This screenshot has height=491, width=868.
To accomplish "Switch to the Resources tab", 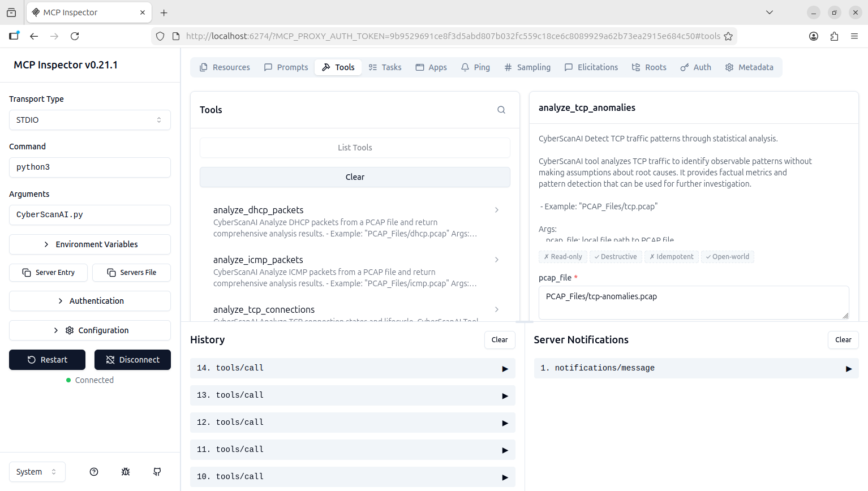I will 225,67.
